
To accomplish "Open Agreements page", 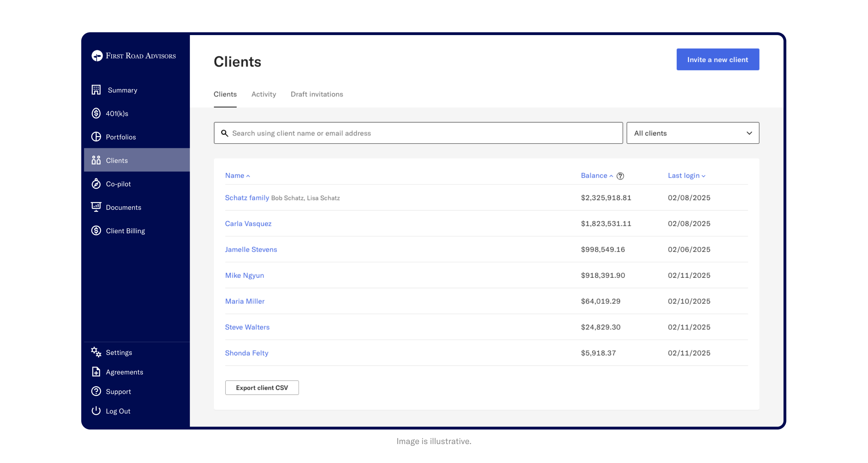I will tap(125, 372).
